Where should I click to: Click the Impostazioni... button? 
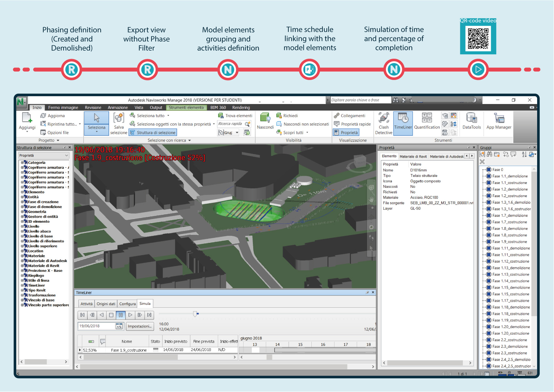[x=140, y=326]
